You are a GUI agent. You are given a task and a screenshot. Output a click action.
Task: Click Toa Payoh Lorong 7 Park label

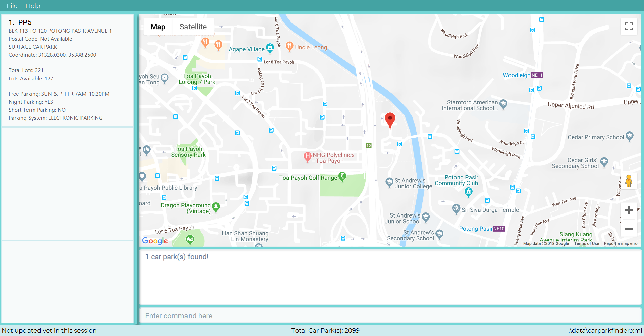tap(197, 79)
